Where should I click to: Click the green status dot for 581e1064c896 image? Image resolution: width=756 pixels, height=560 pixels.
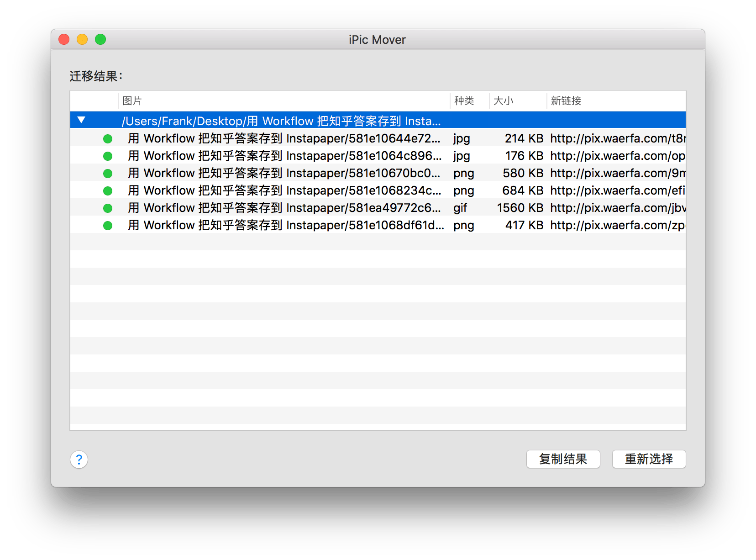(x=108, y=156)
